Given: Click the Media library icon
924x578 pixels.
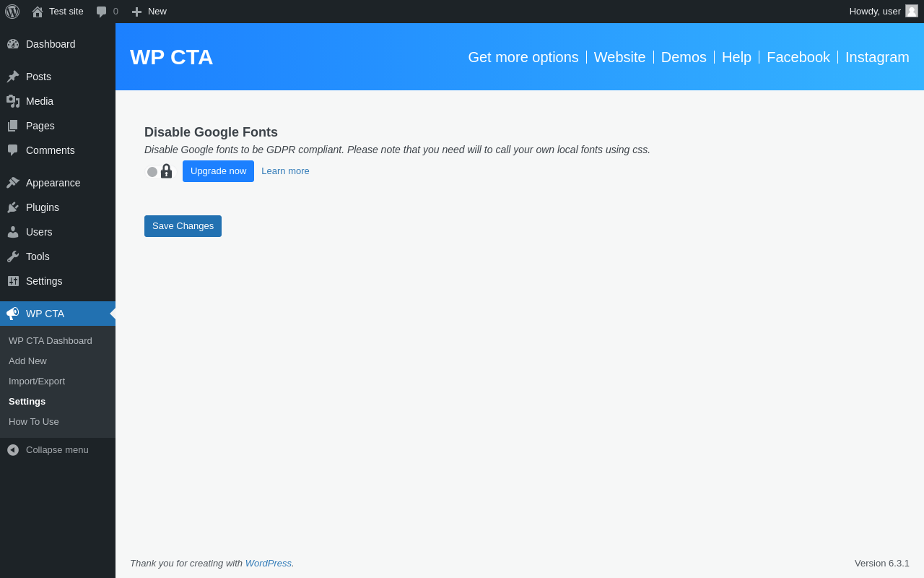Looking at the screenshot, I should [13, 101].
